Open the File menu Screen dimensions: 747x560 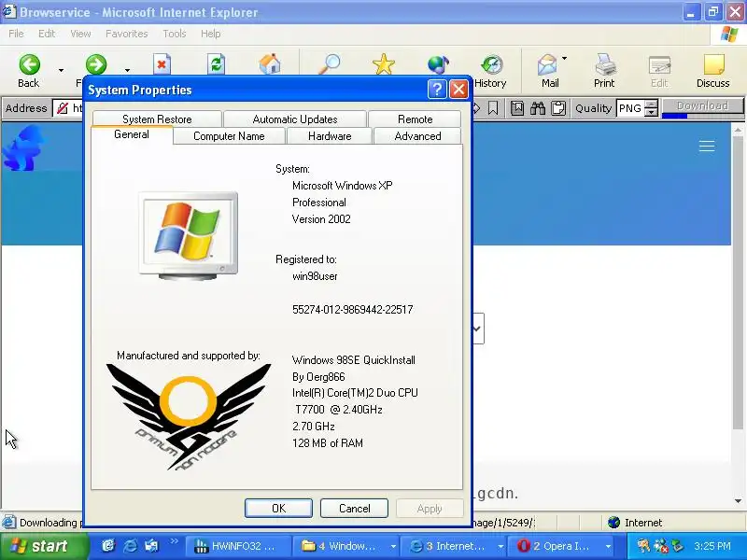(16, 34)
